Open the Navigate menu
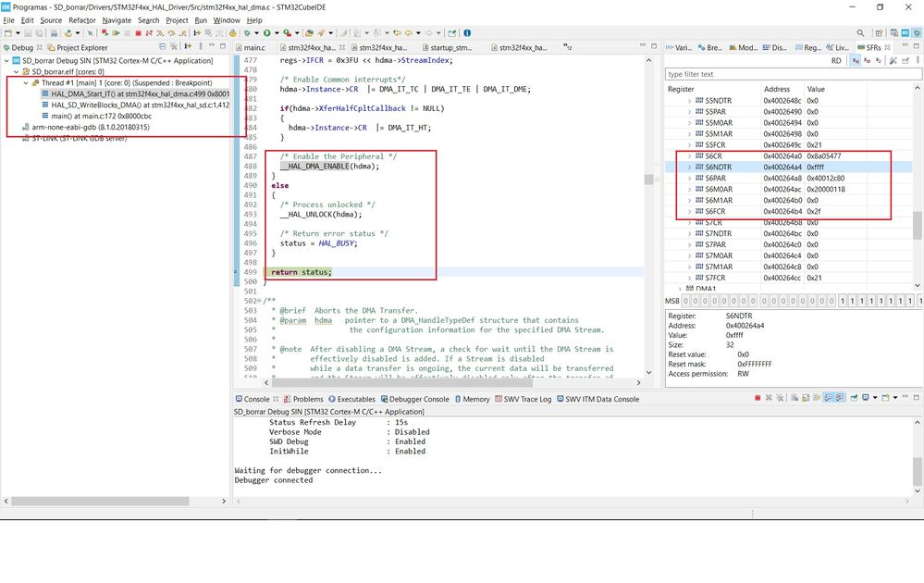 point(117,20)
